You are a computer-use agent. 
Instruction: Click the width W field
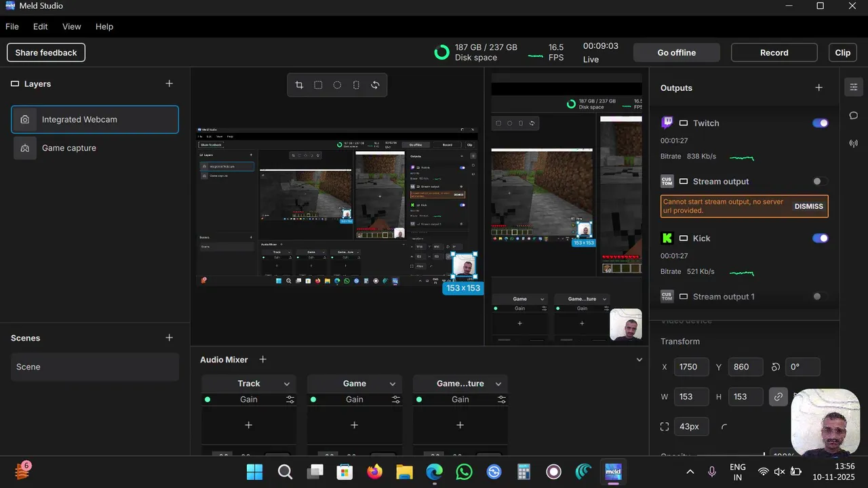pyautogui.click(x=692, y=396)
